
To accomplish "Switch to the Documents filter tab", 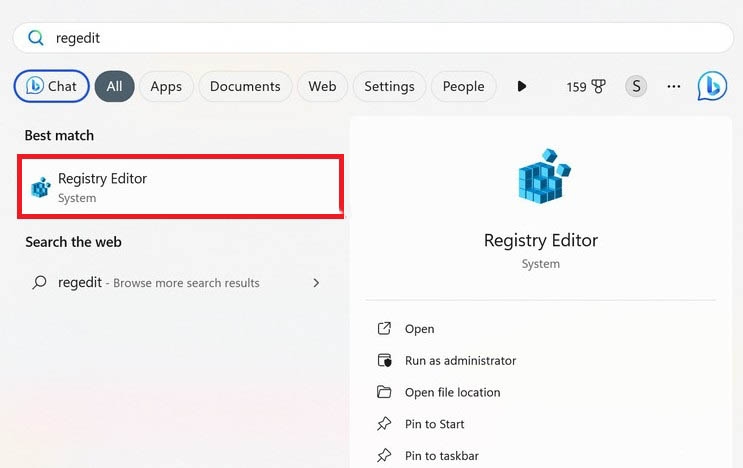I will coord(245,86).
